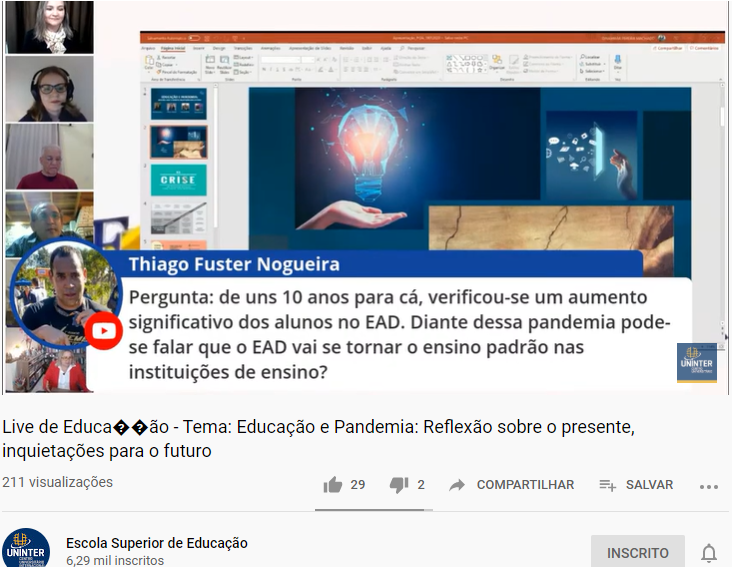The height and width of the screenshot is (567, 732).
Task: Open the three-dot more actions menu
Action: pos(709,486)
